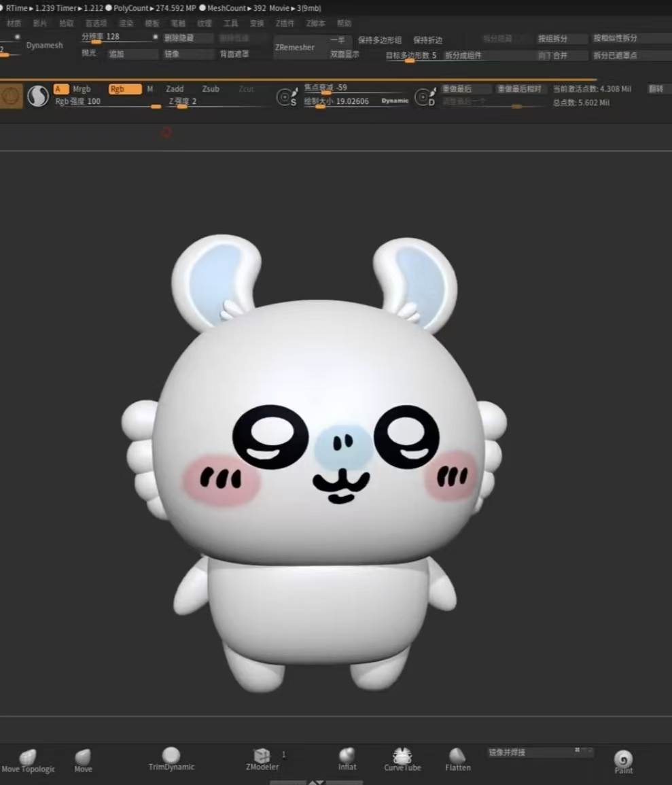Image resolution: width=672 pixels, height=785 pixels.
Task: Enable Zsub sculpt mode
Action: [x=211, y=88]
